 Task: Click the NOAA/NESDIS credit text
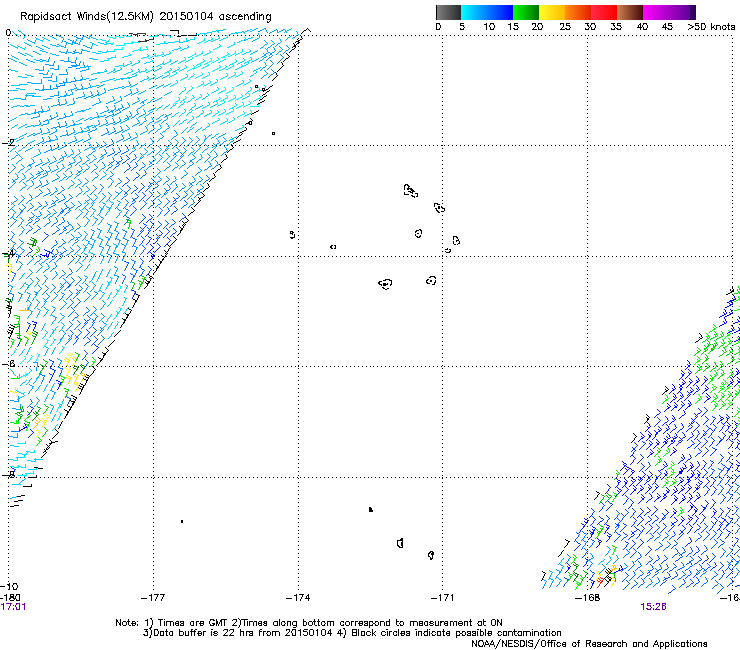coord(589,644)
